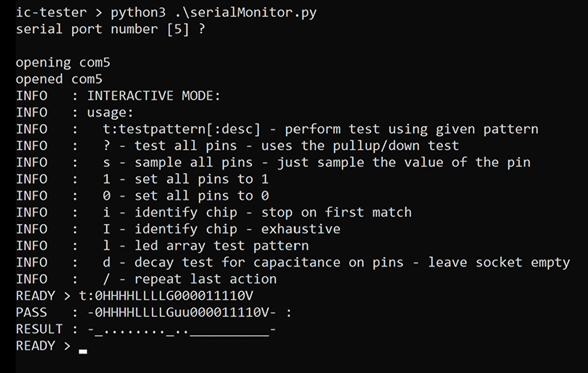Viewport: 588px width, 373px height.
Task: Click the 's - sample all pins' line
Action: tap(273, 163)
